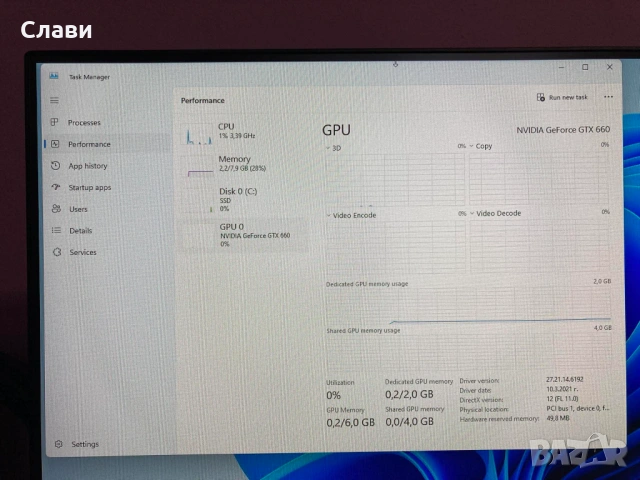Click the App history clock icon

[x=56, y=165]
